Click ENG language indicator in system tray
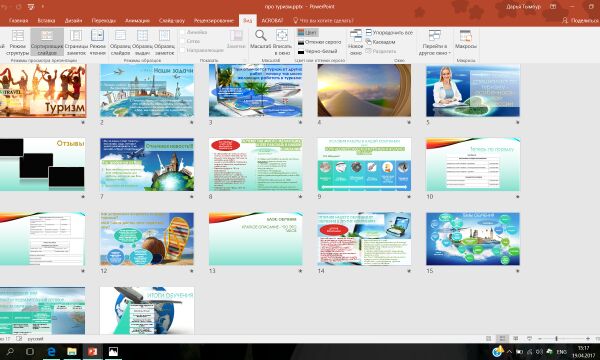 click(561, 352)
